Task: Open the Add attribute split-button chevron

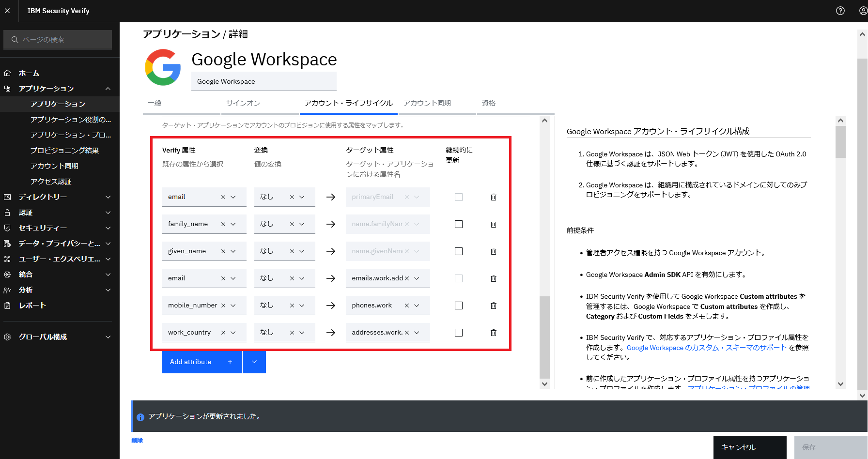Action: point(254,362)
